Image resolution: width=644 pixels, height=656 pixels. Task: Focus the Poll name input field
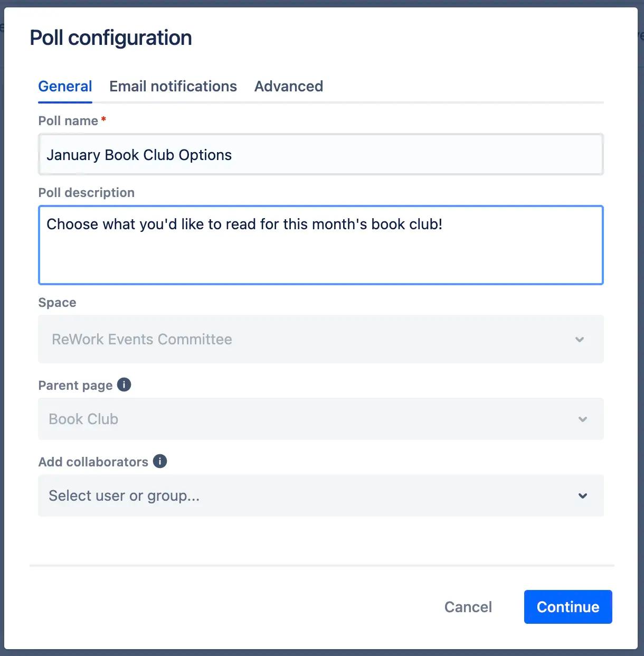(x=320, y=155)
